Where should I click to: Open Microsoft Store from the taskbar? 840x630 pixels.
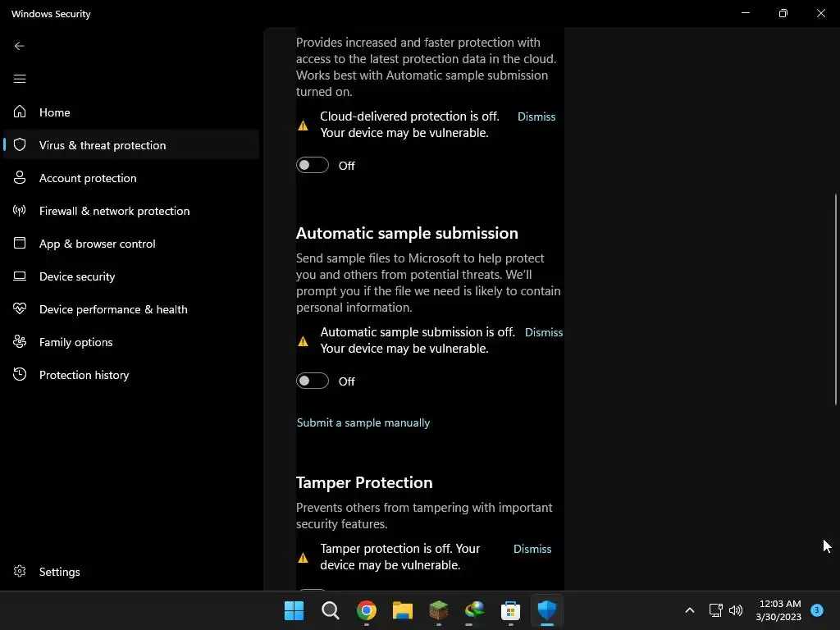510,610
